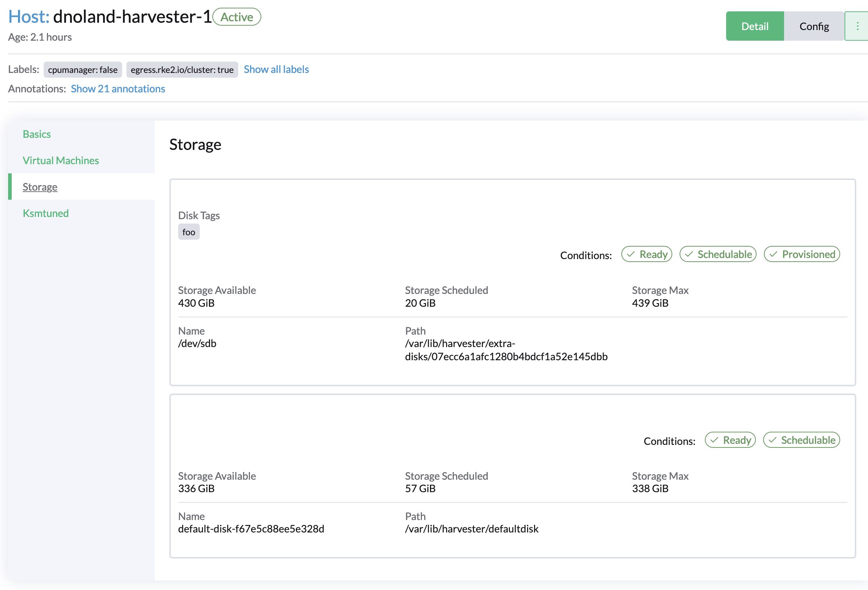Select the foo disk tag
The image size is (868, 590).
tap(189, 232)
